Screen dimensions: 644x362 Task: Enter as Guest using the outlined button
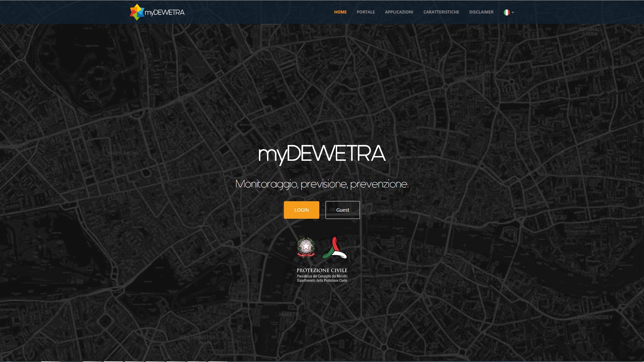[343, 210]
